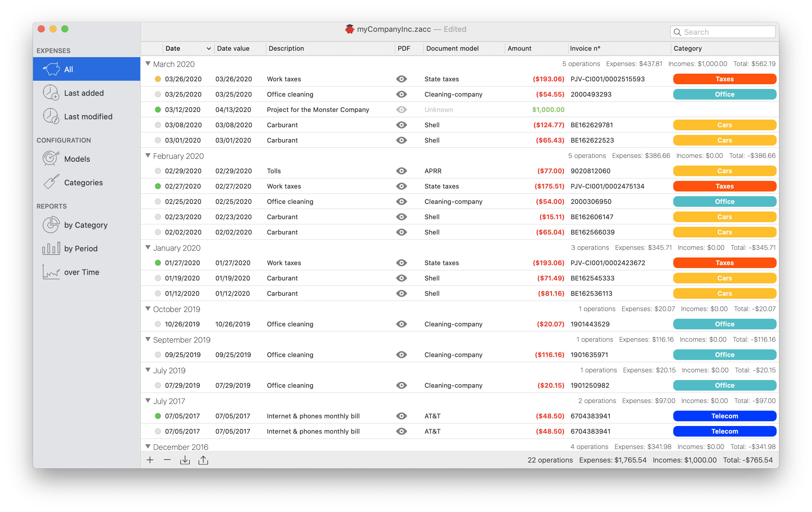Collapse the March 2020 group
Image resolution: width=812 pixels, height=512 pixels.
click(x=148, y=64)
